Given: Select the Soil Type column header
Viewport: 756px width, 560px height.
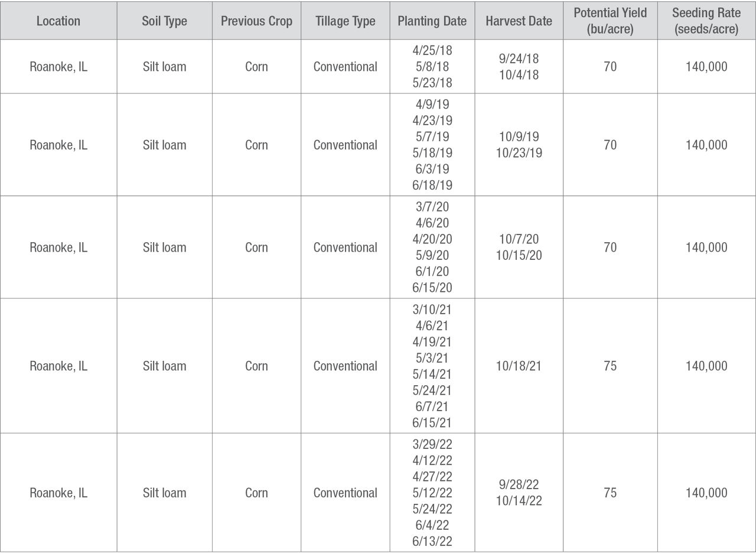Looking at the screenshot, I should [x=164, y=21].
